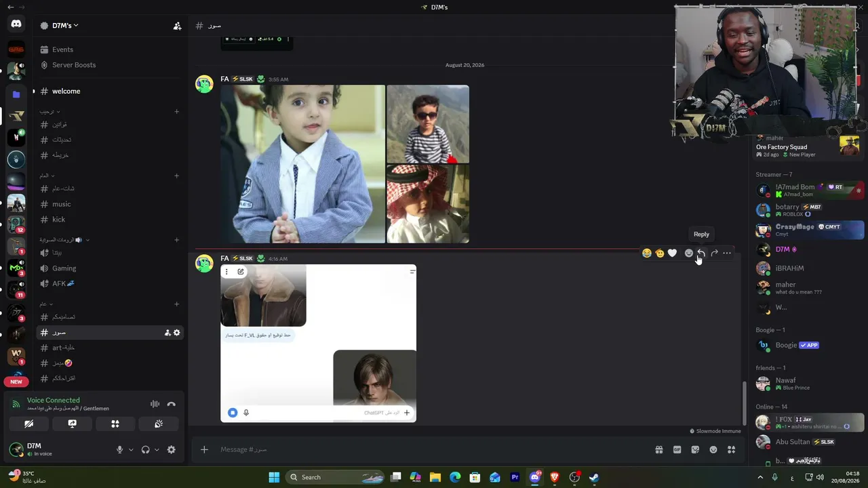Reply to the FA message

[701, 253]
